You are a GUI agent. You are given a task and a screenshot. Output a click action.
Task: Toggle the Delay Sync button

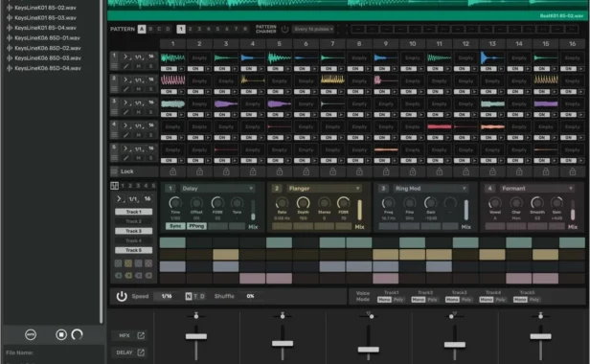(175, 226)
